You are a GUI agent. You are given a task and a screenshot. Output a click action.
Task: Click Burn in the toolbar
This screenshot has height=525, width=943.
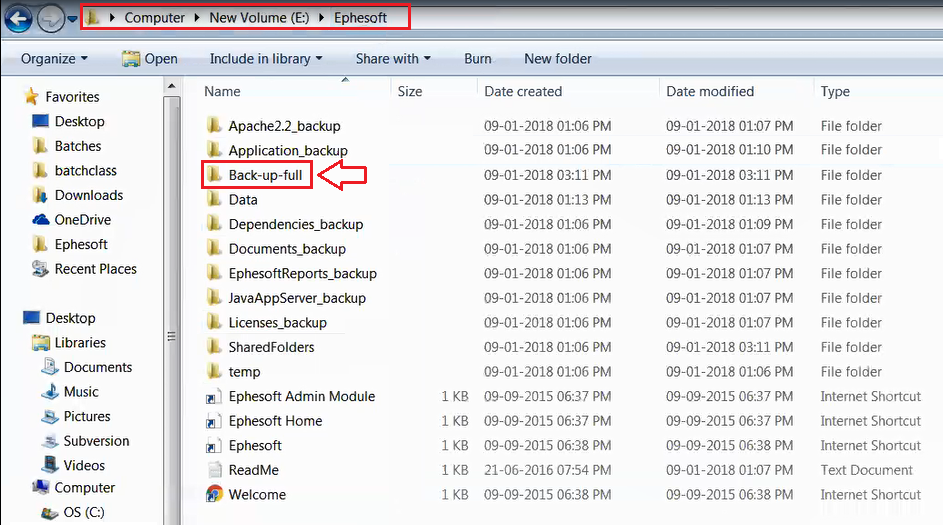(478, 59)
